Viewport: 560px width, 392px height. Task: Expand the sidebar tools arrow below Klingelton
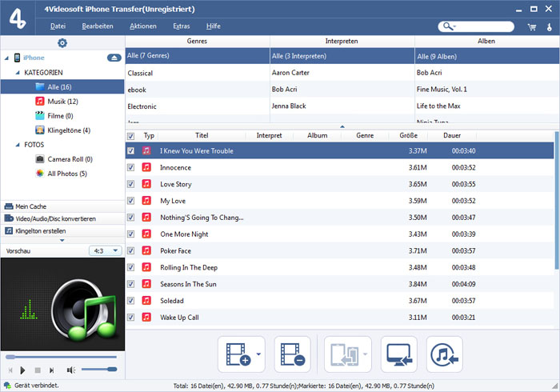(62, 240)
